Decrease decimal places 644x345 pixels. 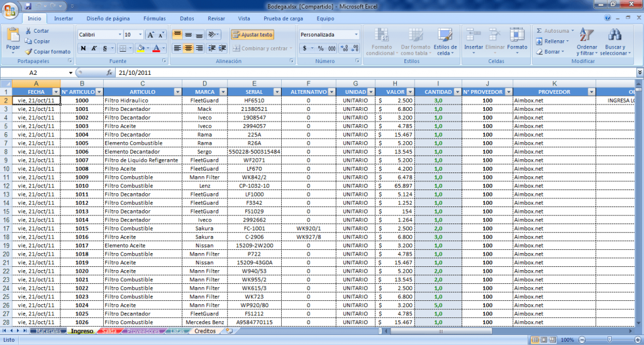tap(355, 48)
